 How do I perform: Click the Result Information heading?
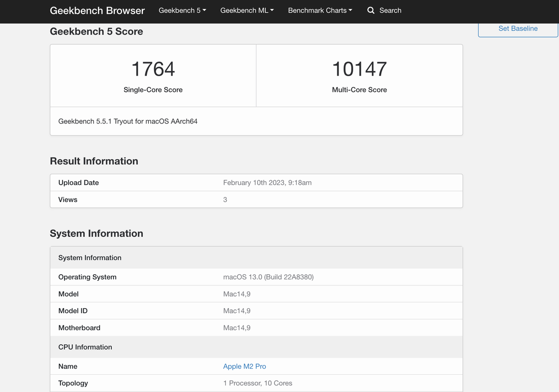[94, 161]
